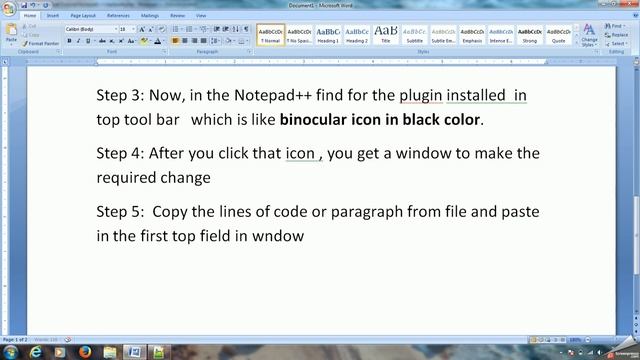This screenshot has width=640, height=360.
Task: Switch to the Mailings tab
Action: (150, 16)
